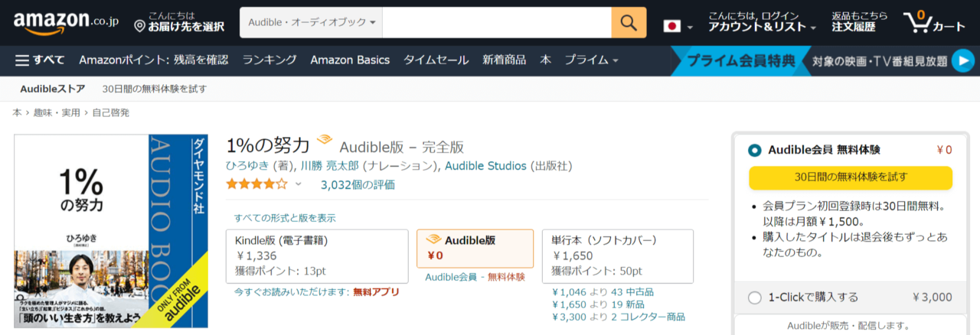
Task: Click 30日間の無料体験を試す yellow button
Action: click(x=850, y=177)
